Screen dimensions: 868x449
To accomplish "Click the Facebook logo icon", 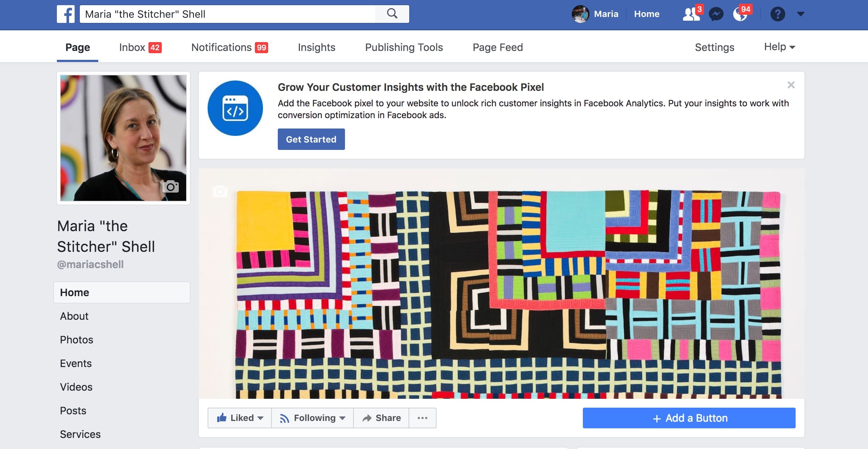I will (x=66, y=14).
